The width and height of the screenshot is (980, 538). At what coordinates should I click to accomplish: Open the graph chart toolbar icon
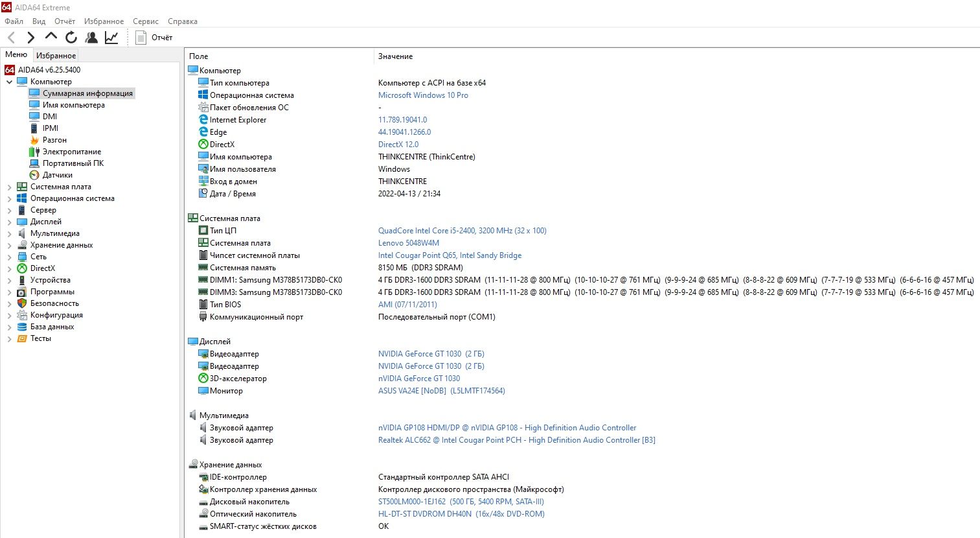(111, 38)
